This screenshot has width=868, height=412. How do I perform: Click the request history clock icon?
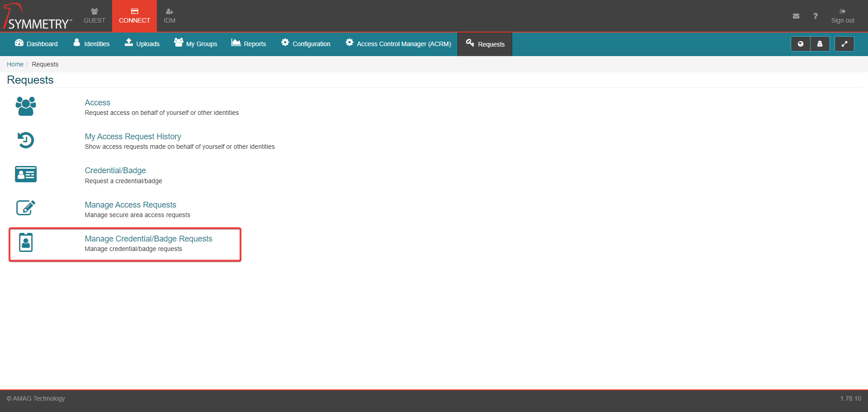(26, 140)
